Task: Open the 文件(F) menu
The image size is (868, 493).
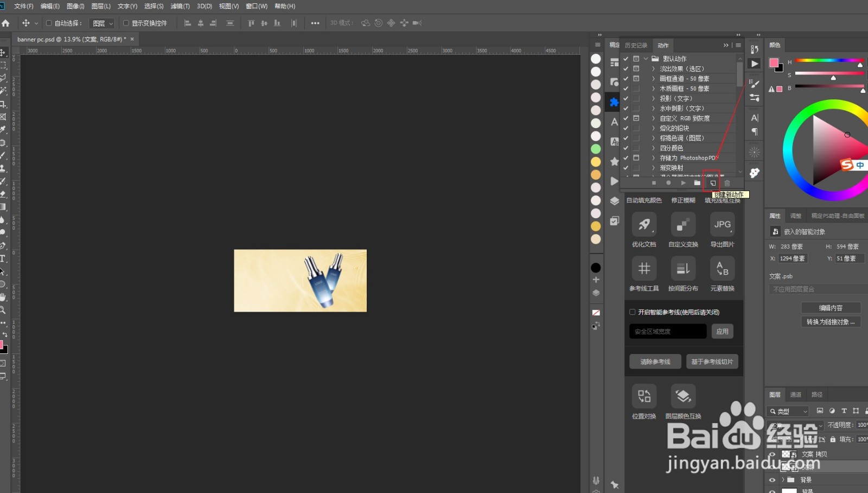Action: [x=23, y=6]
